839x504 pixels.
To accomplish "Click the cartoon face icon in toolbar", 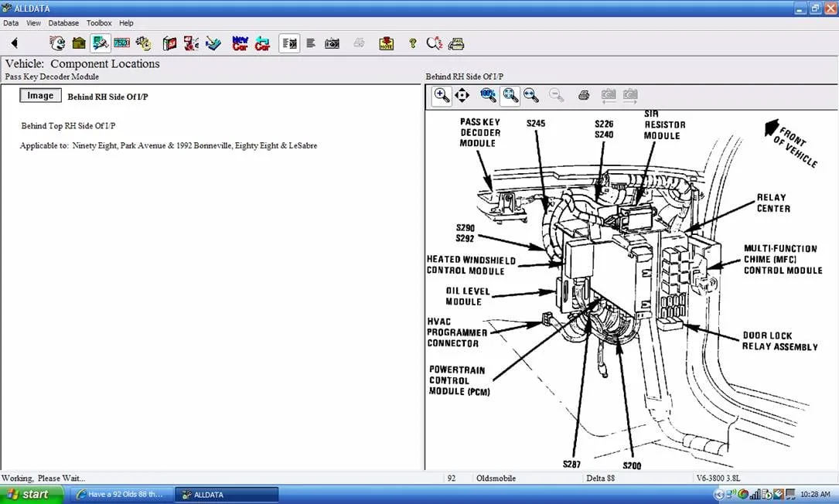I will click(56, 43).
